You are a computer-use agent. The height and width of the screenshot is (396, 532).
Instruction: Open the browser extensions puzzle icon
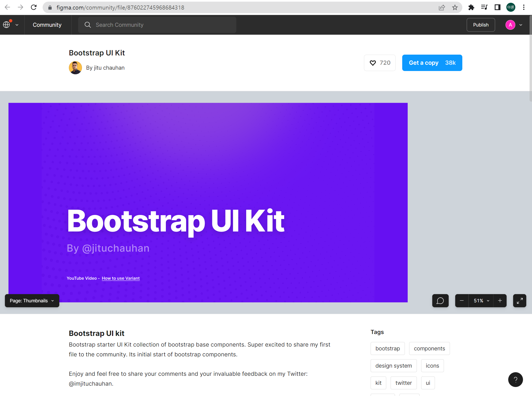pyautogui.click(x=471, y=8)
